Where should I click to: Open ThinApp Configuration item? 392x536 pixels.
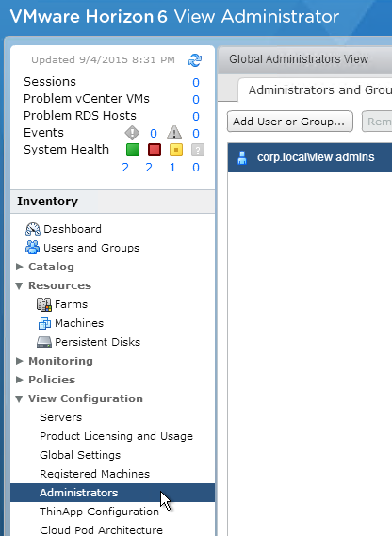99,512
